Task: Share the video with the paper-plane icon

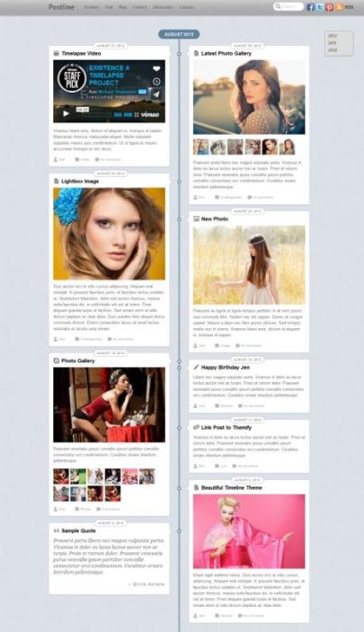Action: pos(156,94)
